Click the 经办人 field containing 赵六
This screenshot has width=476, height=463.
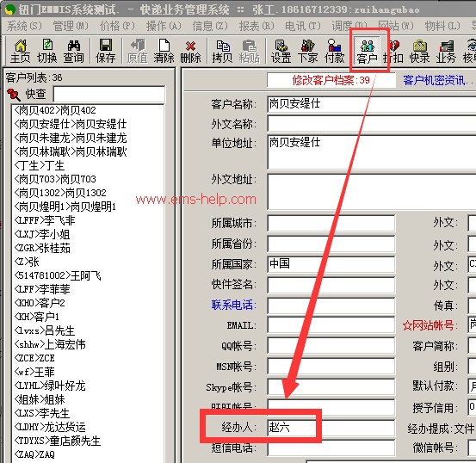331,428
